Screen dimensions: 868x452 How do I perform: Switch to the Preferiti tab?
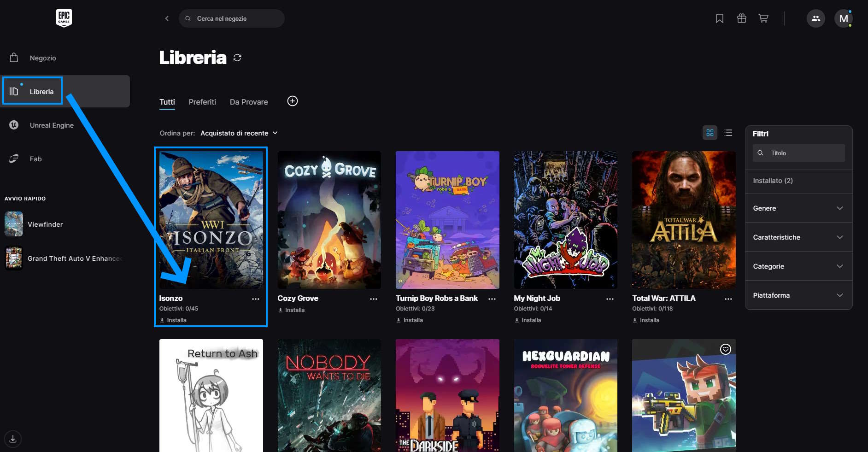click(202, 102)
